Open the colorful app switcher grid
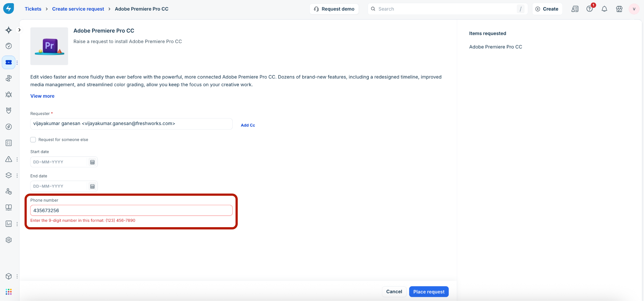The image size is (644, 301). [9, 292]
